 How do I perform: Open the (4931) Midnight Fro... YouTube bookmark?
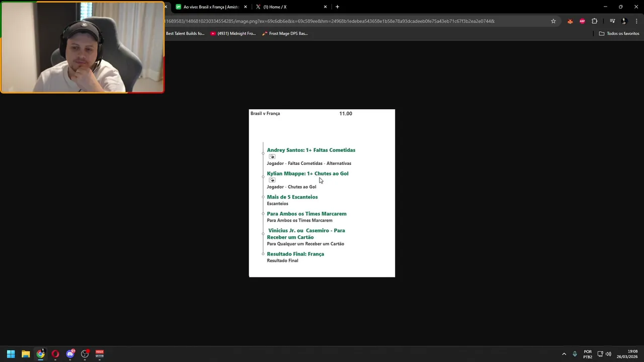[233, 34]
